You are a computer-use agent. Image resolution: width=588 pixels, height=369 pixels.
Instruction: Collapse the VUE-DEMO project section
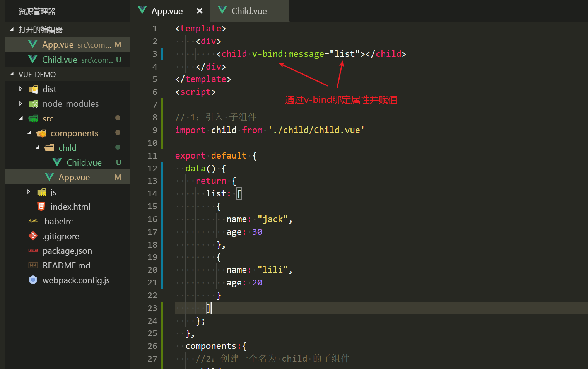click(x=12, y=74)
